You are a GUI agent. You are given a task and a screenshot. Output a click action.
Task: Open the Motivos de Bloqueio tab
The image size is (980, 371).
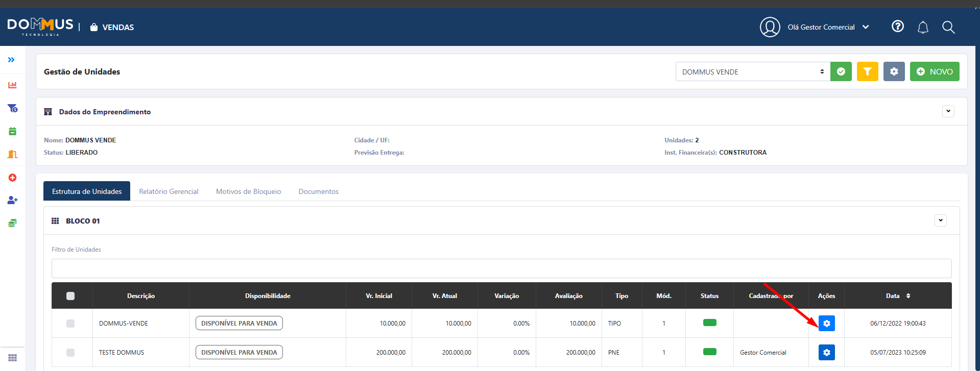click(248, 191)
